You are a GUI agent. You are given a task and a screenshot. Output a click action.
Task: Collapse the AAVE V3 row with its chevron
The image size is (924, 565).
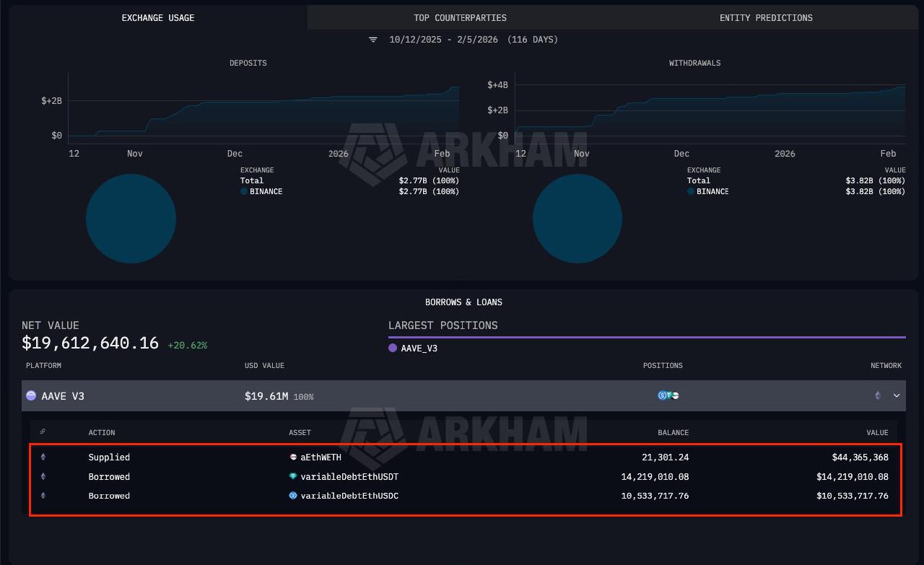point(897,395)
